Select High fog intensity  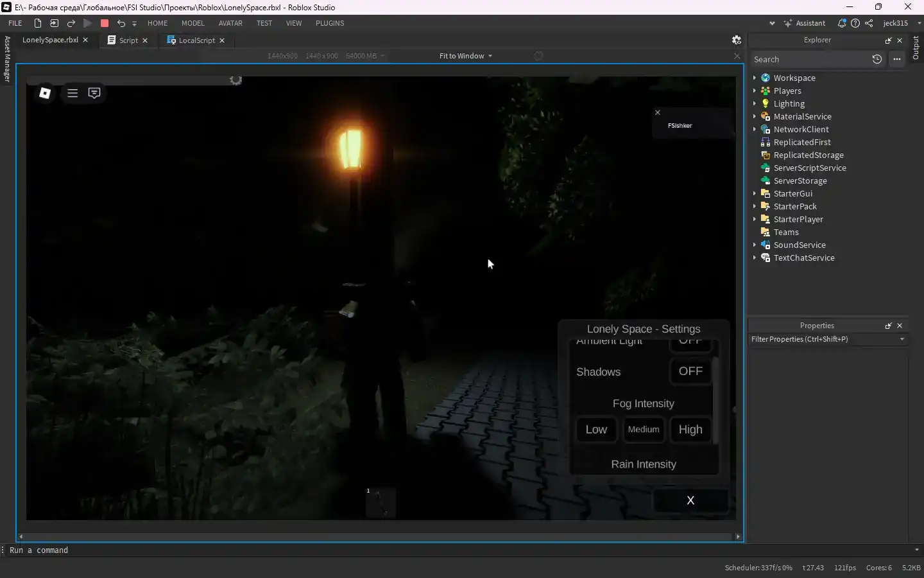(690, 430)
